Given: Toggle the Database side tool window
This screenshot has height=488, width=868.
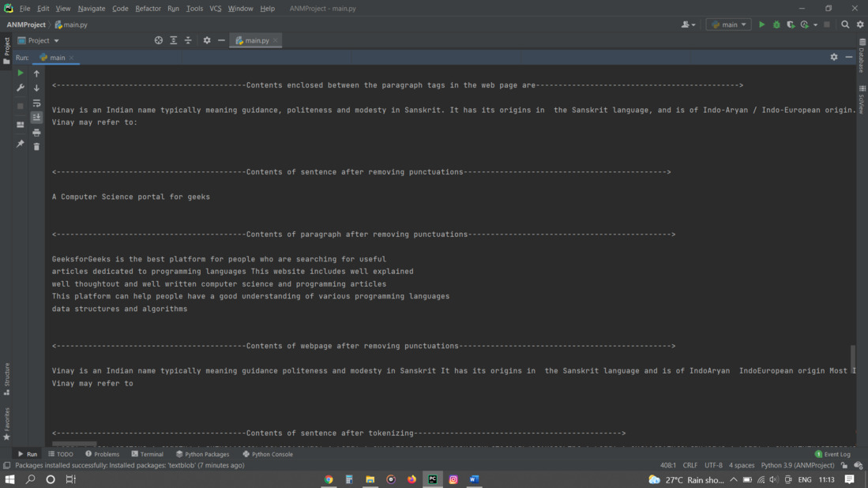Looking at the screenshot, I should point(862,55).
